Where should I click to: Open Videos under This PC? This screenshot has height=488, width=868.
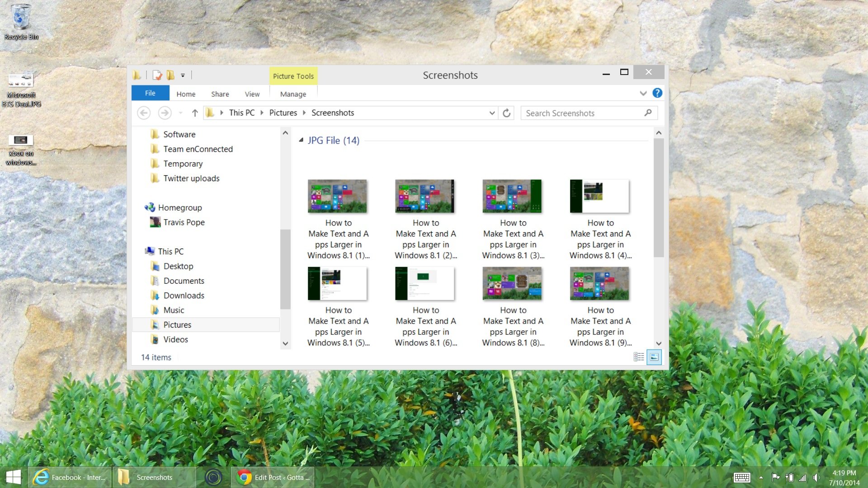coord(175,339)
